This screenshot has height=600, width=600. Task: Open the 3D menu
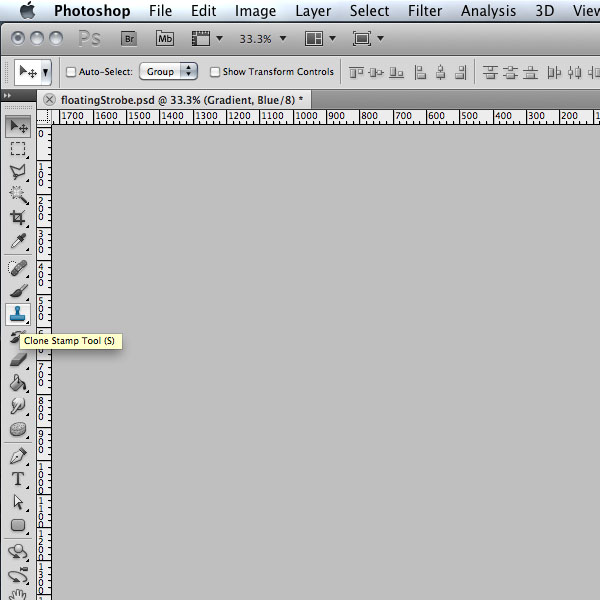[545, 11]
